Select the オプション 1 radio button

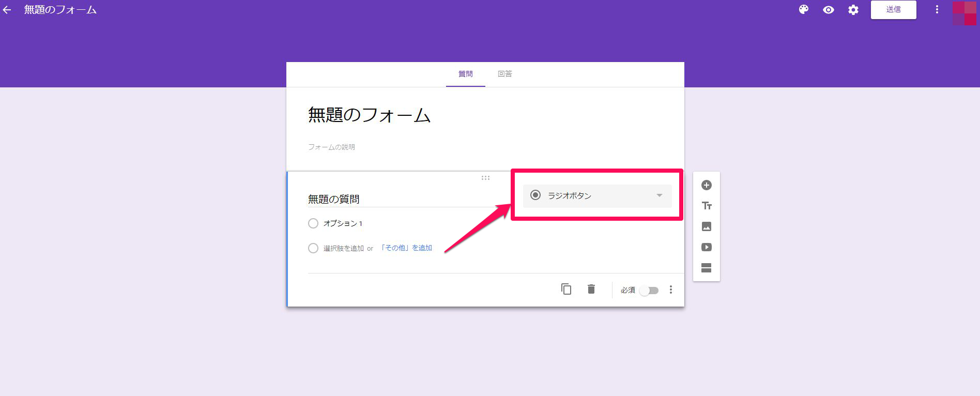click(x=313, y=223)
